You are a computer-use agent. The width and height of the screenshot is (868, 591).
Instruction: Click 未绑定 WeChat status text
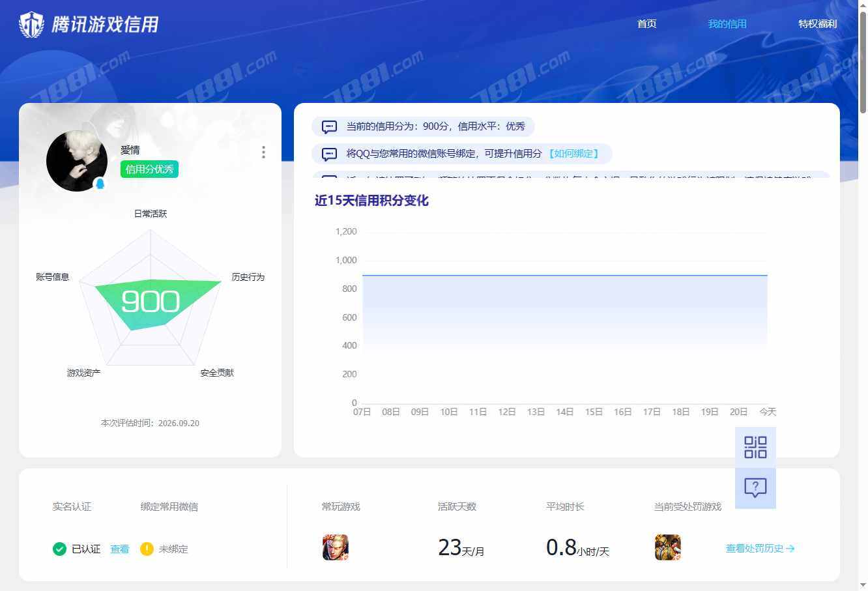coord(173,549)
